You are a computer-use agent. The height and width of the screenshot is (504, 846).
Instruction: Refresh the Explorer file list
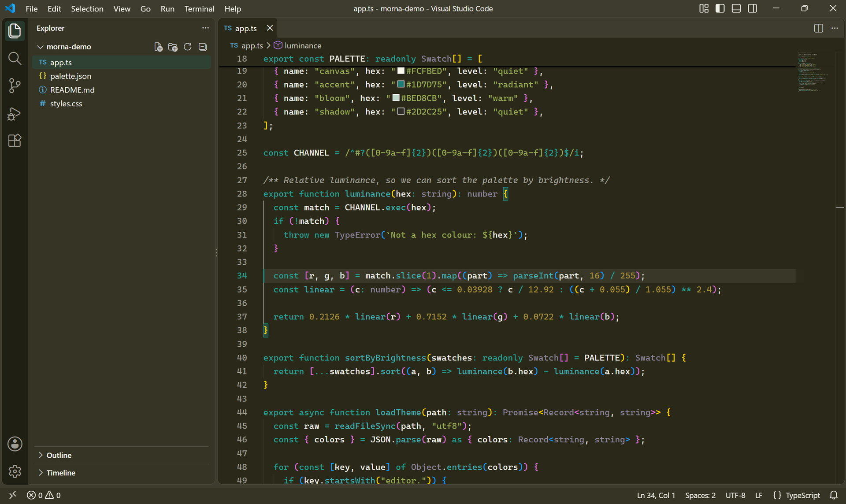point(188,47)
